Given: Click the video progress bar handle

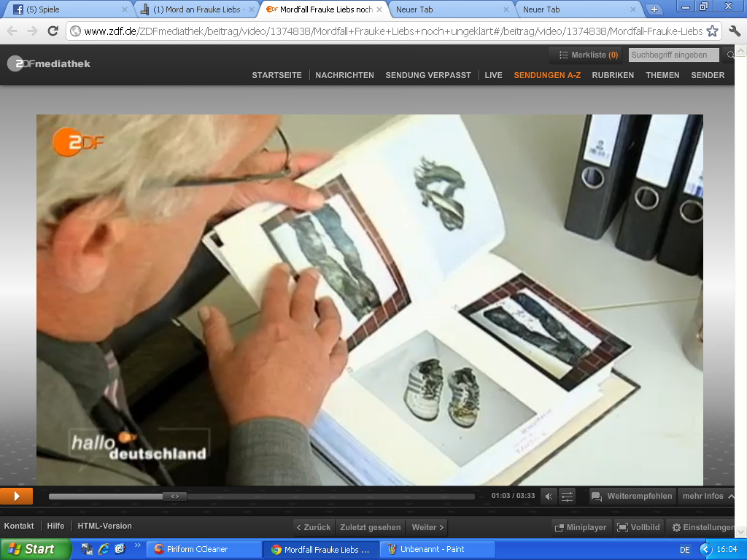Looking at the screenshot, I should pyautogui.click(x=175, y=496).
